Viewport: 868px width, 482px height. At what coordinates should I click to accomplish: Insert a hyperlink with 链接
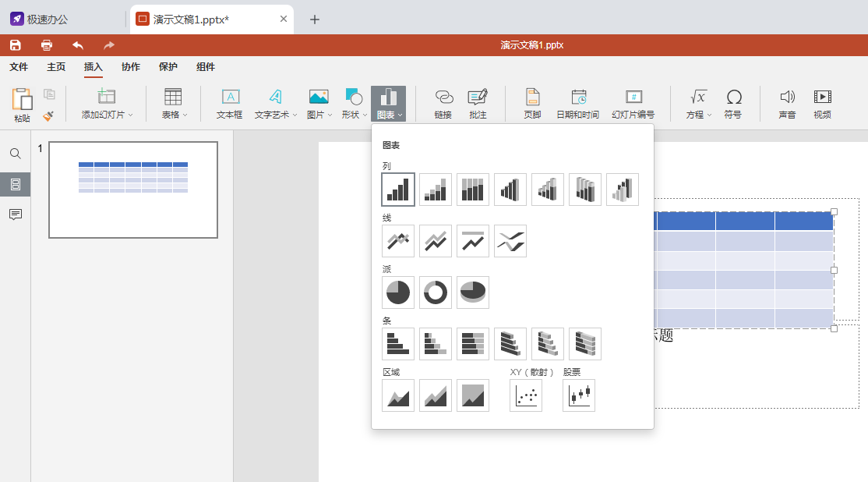coord(443,104)
